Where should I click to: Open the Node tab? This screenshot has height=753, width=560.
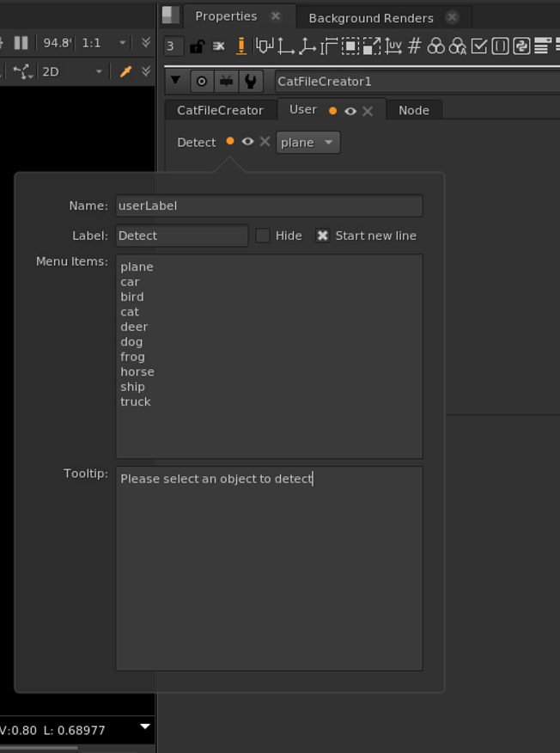point(413,110)
